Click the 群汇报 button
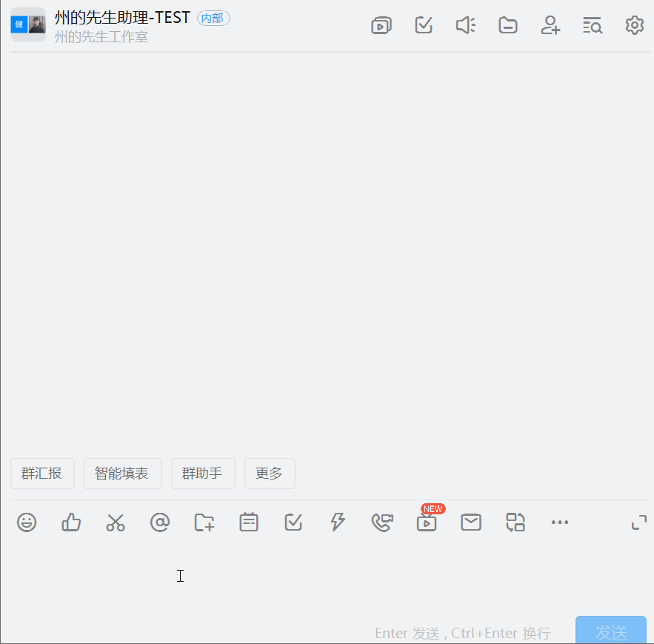The width and height of the screenshot is (654, 644). [x=42, y=474]
